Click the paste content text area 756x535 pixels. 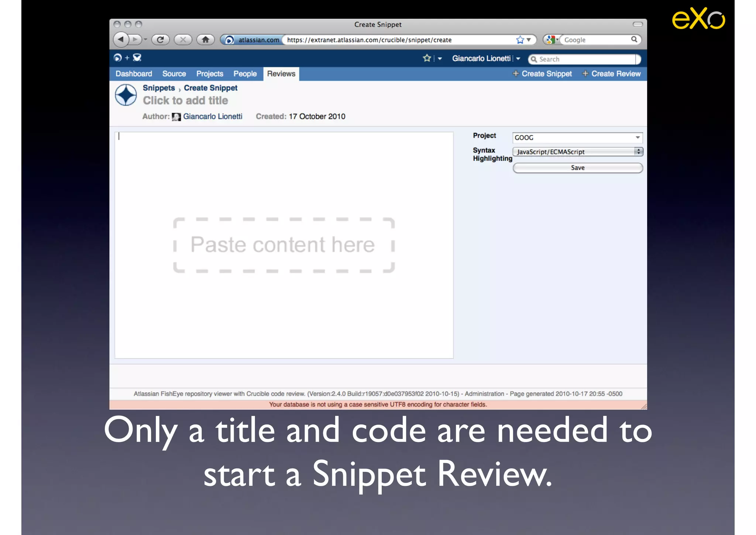point(284,245)
